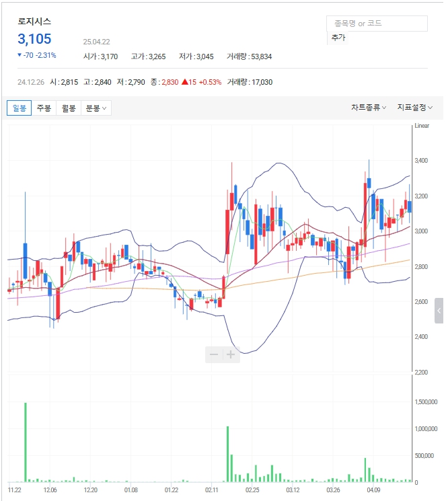Switch to the 월봉 monthly chart tab
The image size is (448, 501).
(69, 108)
